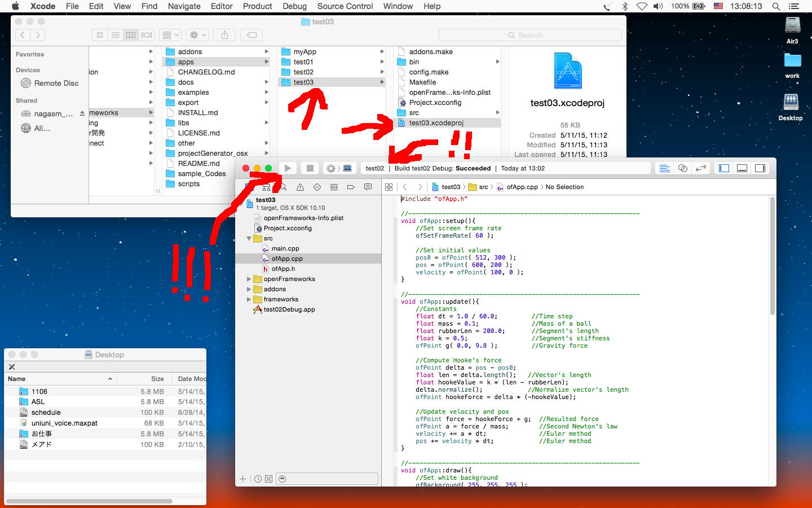
Task: Click the Finder Share button
Action: click(x=224, y=35)
